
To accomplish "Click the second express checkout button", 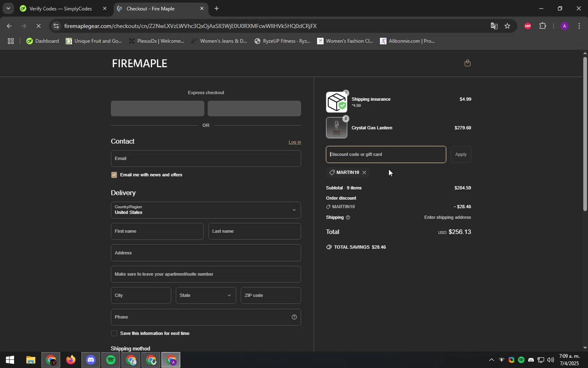I will point(254,109).
